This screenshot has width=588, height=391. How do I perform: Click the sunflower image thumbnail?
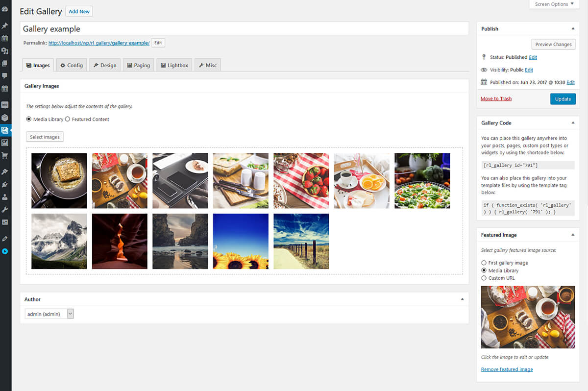241,241
